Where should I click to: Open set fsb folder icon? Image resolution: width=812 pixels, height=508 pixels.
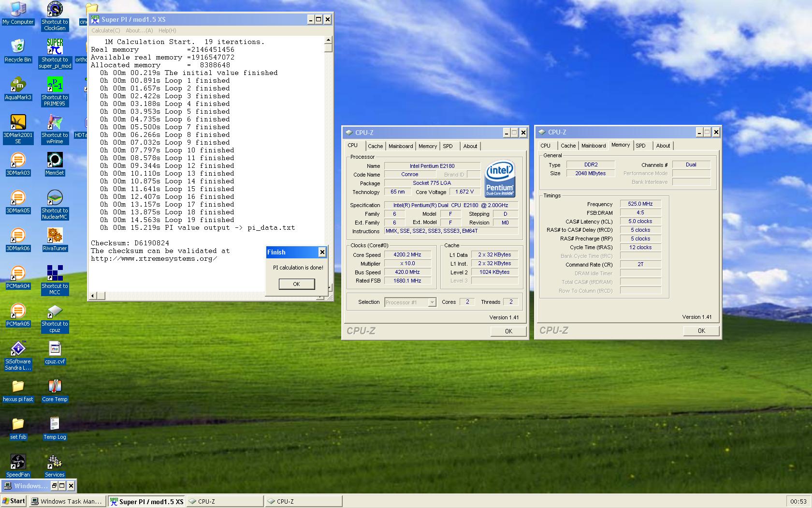click(x=18, y=428)
